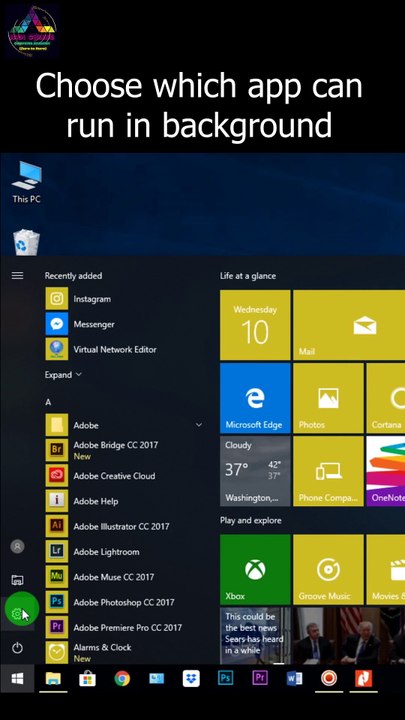Open the orange app on taskbar
Screen dimensions: 405x720
point(363,678)
